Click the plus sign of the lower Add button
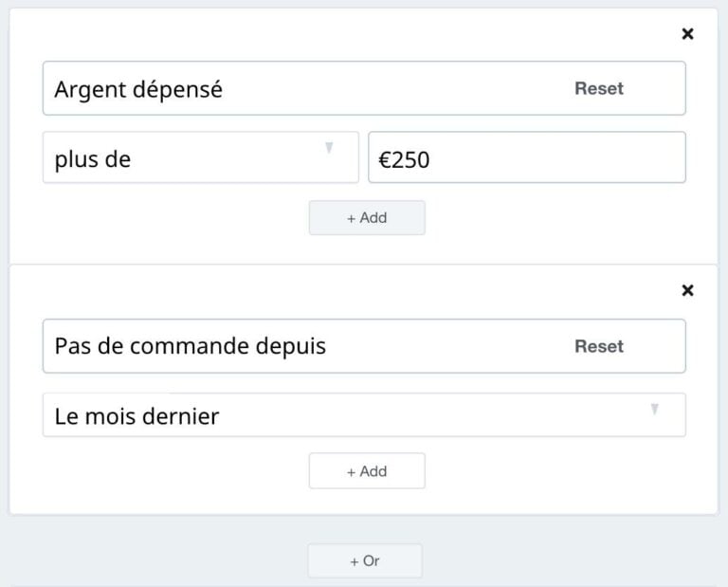This screenshot has height=587, width=728. [352, 472]
